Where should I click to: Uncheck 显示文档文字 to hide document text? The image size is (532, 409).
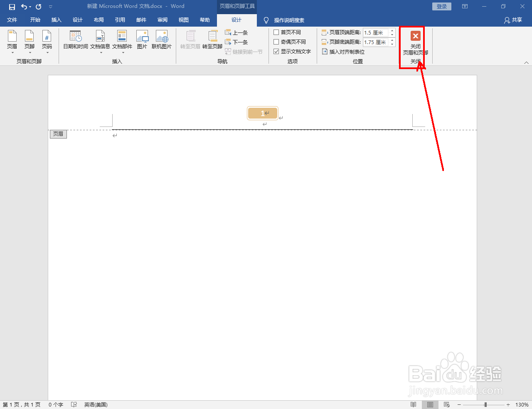tap(276, 51)
